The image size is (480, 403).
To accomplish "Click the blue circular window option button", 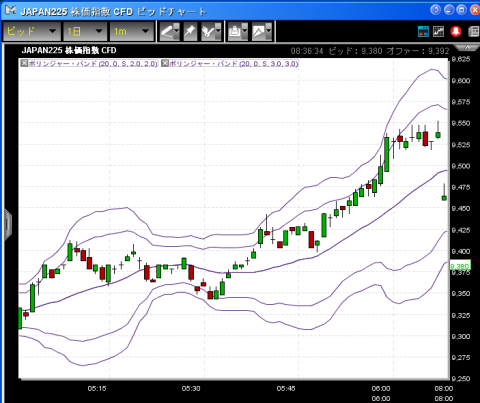I will click(x=435, y=10).
